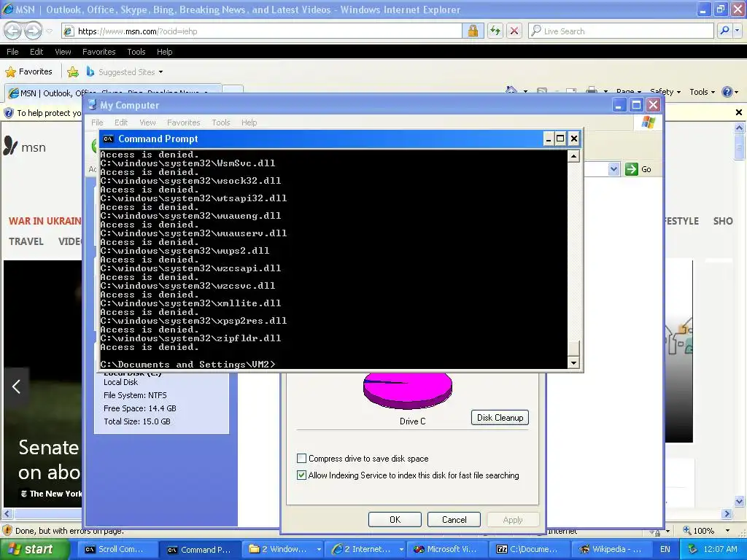
Task: Click the Disk Cleanup button
Action: click(x=500, y=418)
